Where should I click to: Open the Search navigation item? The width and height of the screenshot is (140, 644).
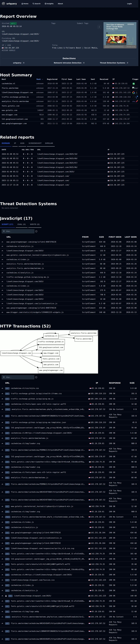(x=36, y=4)
